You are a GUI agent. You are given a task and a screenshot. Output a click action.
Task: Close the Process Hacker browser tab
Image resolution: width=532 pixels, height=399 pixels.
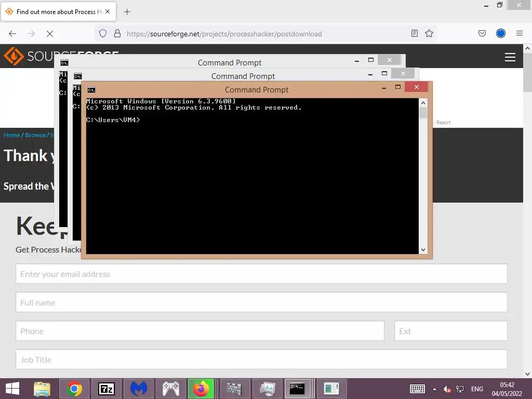pyautogui.click(x=108, y=11)
